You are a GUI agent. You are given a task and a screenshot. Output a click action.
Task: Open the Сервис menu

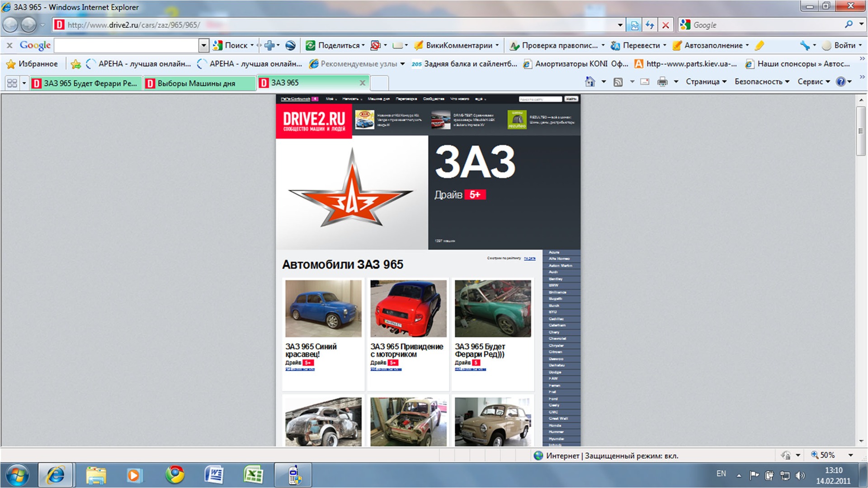point(813,82)
